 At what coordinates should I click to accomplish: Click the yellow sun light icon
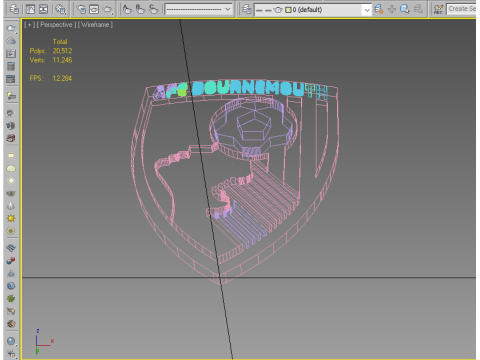coord(11,218)
